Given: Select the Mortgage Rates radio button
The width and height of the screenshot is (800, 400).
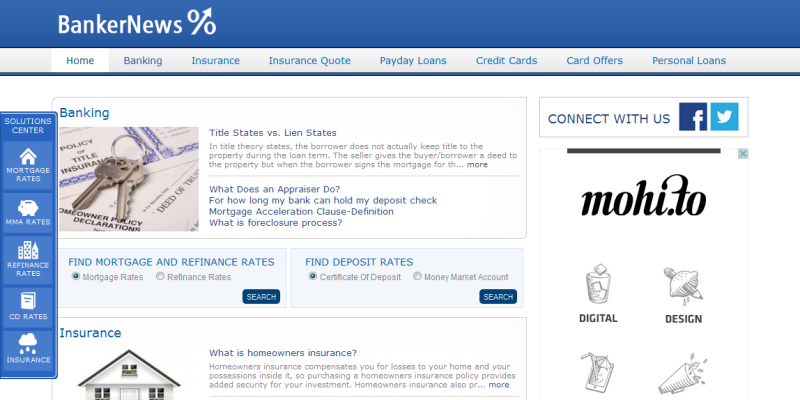Looking at the screenshot, I should click(76, 277).
